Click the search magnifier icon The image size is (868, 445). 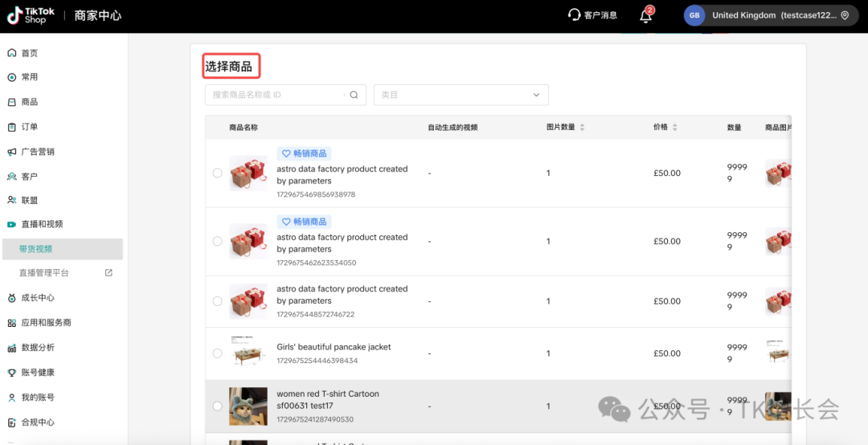[x=354, y=95]
